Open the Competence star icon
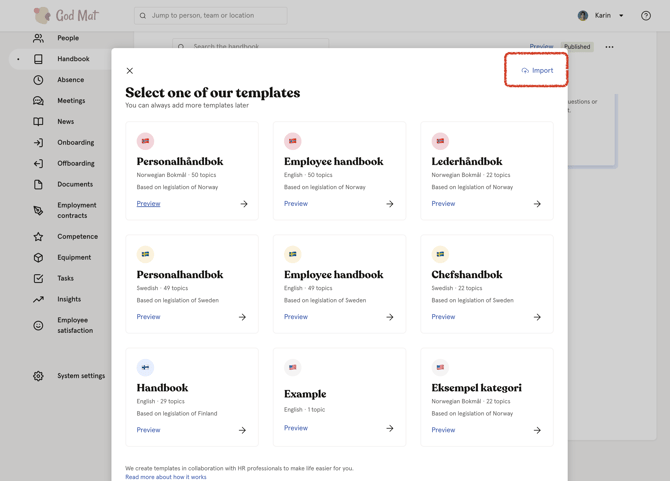The width and height of the screenshot is (670, 481). (x=38, y=237)
